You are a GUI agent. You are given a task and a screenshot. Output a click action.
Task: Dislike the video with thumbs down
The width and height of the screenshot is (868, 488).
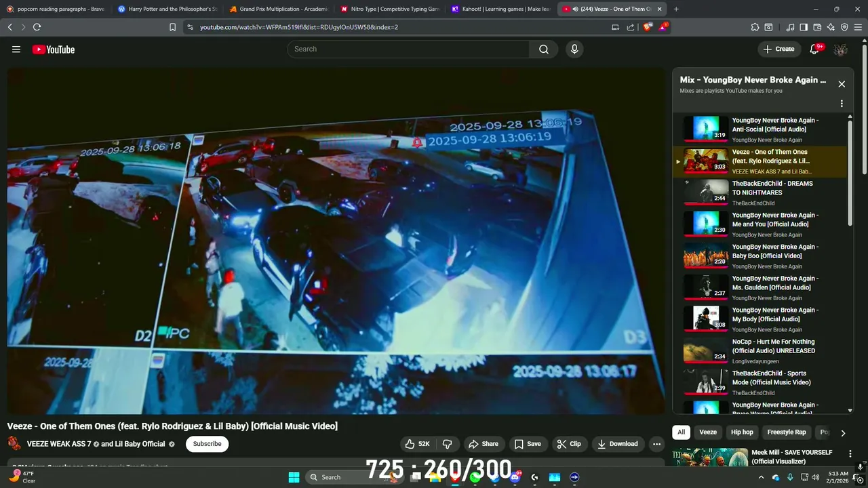click(x=448, y=444)
